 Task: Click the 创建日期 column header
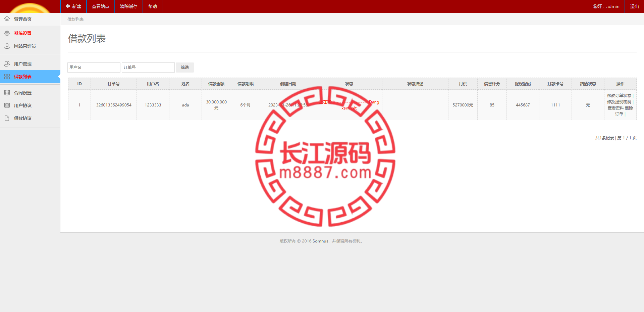pos(288,84)
